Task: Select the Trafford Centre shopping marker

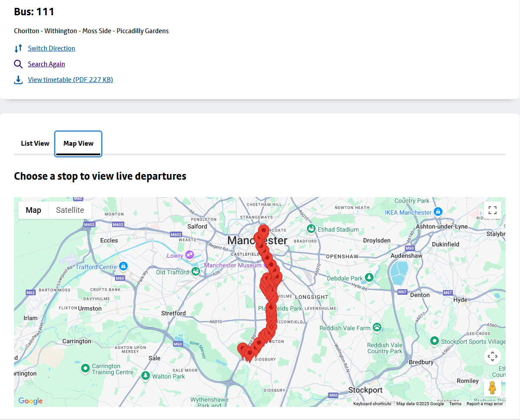Action: tap(123, 266)
